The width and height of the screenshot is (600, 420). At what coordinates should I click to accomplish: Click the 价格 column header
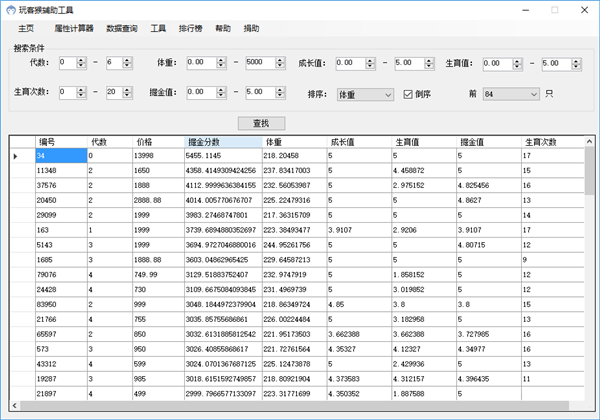click(x=158, y=141)
